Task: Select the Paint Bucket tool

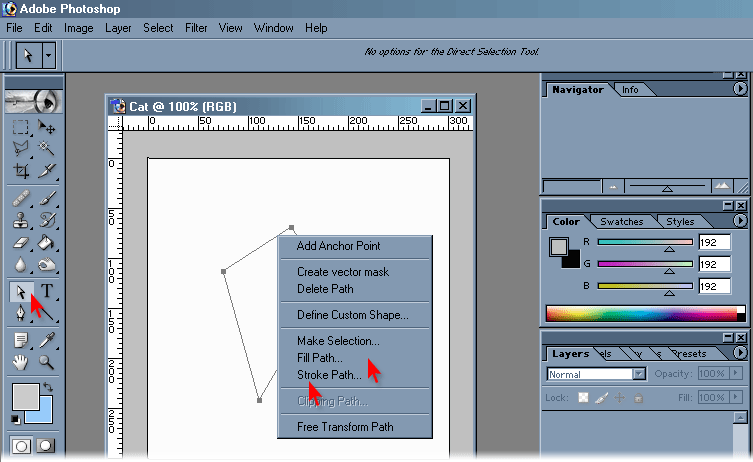Action: [x=47, y=243]
